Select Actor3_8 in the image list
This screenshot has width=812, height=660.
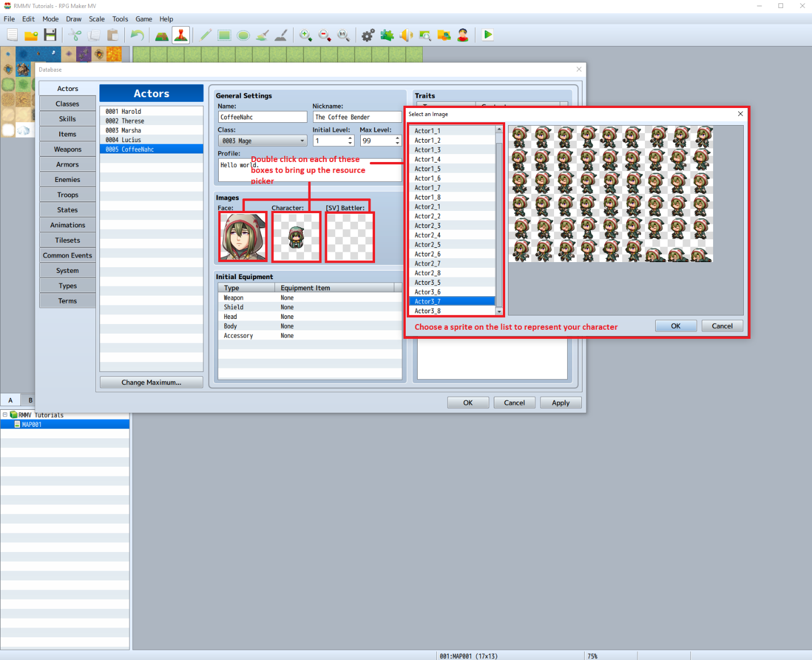click(x=452, y=311)
